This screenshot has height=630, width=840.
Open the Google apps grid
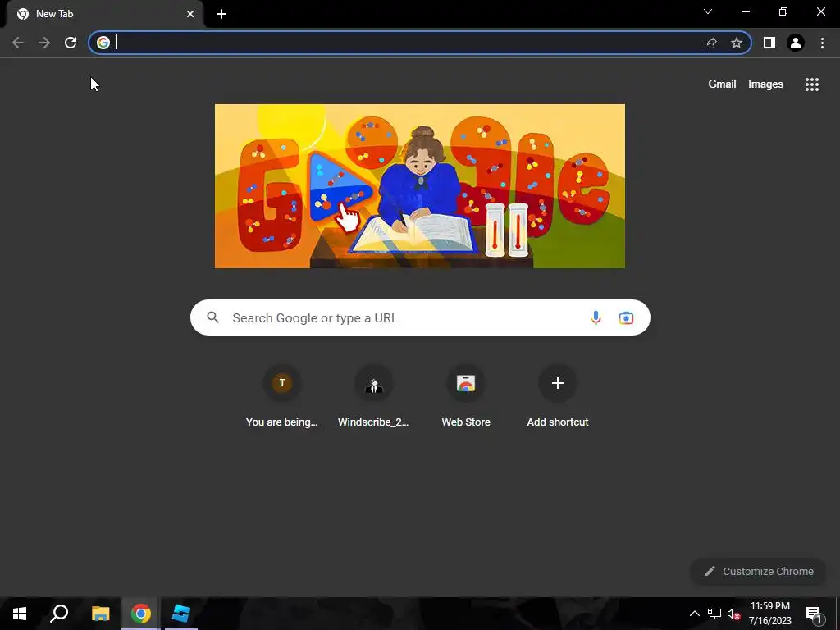(x=812, y=84)
